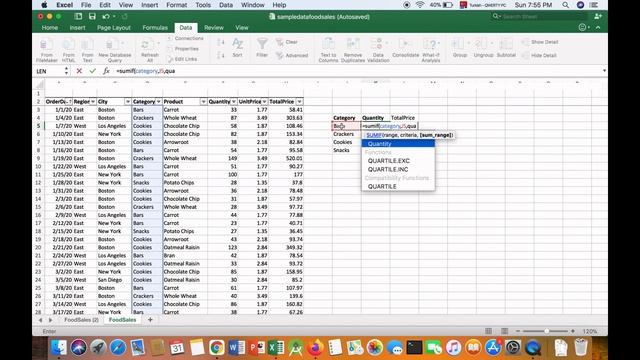Viewport: 640px width, 360px height.
Task: Open the Quantity column filter dropdown
Action: click(x=234, y=102)
